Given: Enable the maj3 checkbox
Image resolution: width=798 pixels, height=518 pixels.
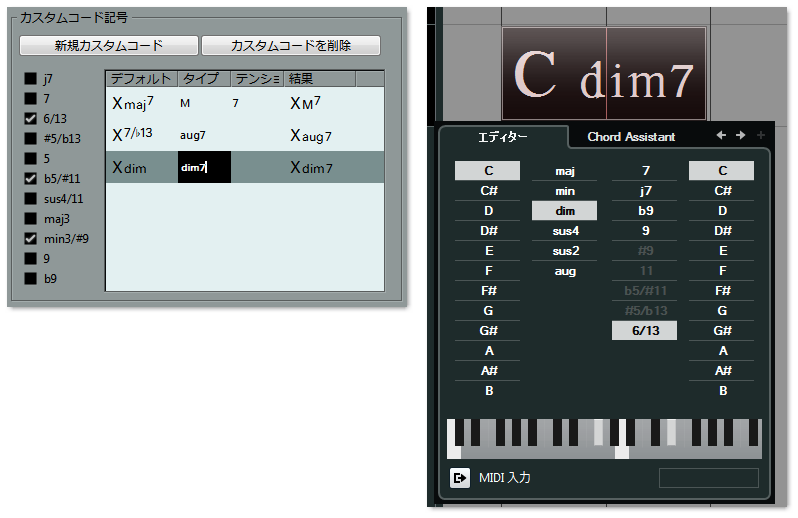Looking at the screenshot, I should [x=31, y=219].
